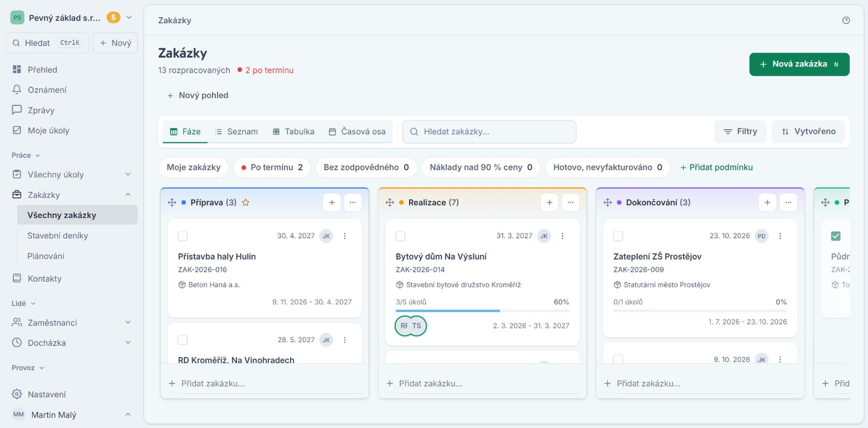Toggle the Moje zakázky quick filter
The width and height of the screenshot is (868, 428).
pos(194,167)
